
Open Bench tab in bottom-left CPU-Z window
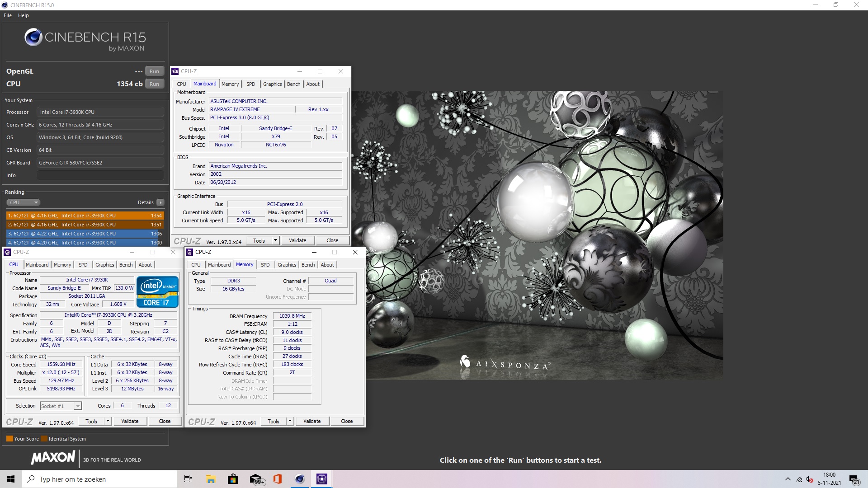126,265
